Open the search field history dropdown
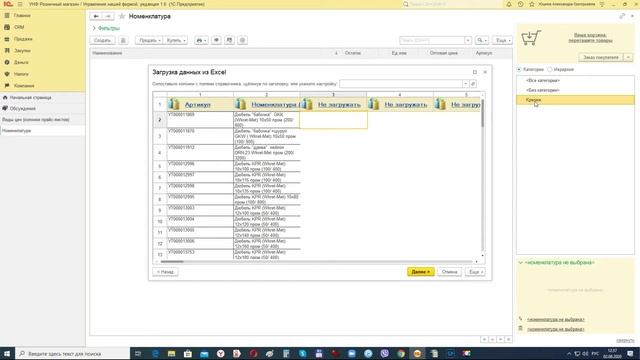 click(x=468, y=40)
